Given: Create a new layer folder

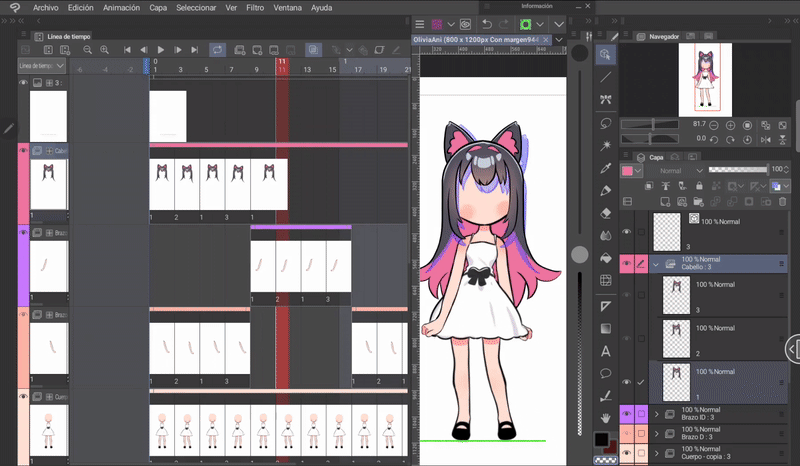Looking at the screenshot, I should 698,202.
